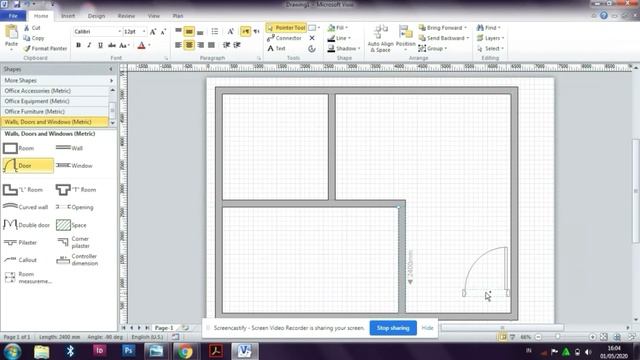Open Office Furniture (Metric) stencil
Screen dimensions: 640x360
click(55, 111)
